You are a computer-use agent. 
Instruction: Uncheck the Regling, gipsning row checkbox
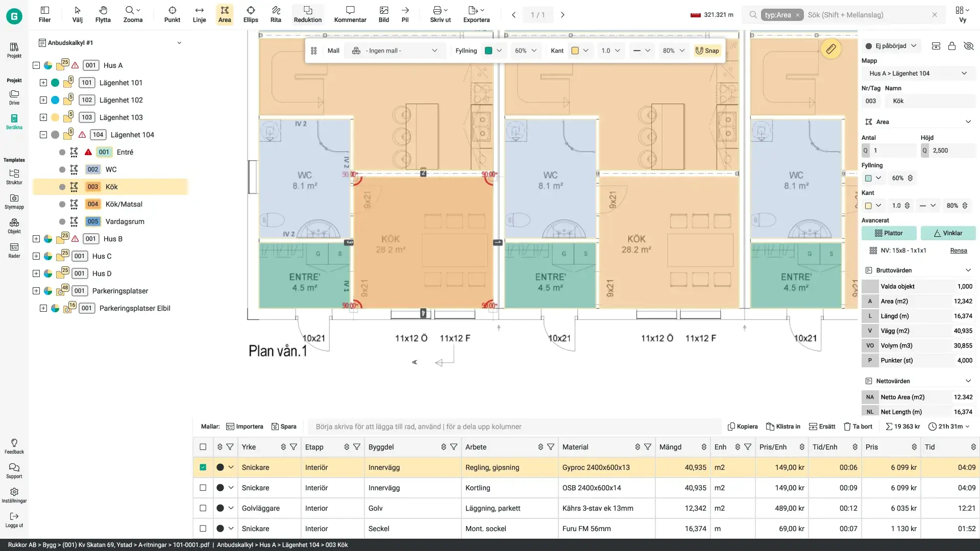pyautogui.click(x=203, y=467)
